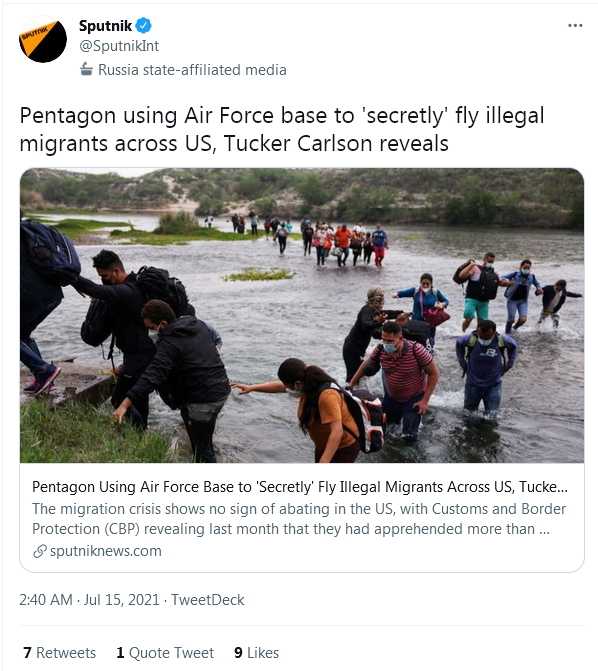Screen dimensions: 598x671
Task: Open the sputniknews.com domain link
Action: (106, 551)
